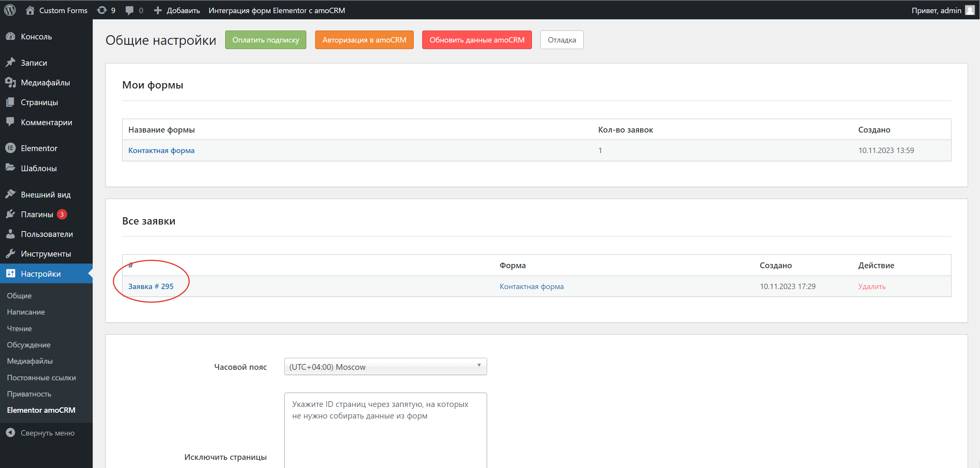Open comments via the speech bubble icon

(x=130, y=10)
